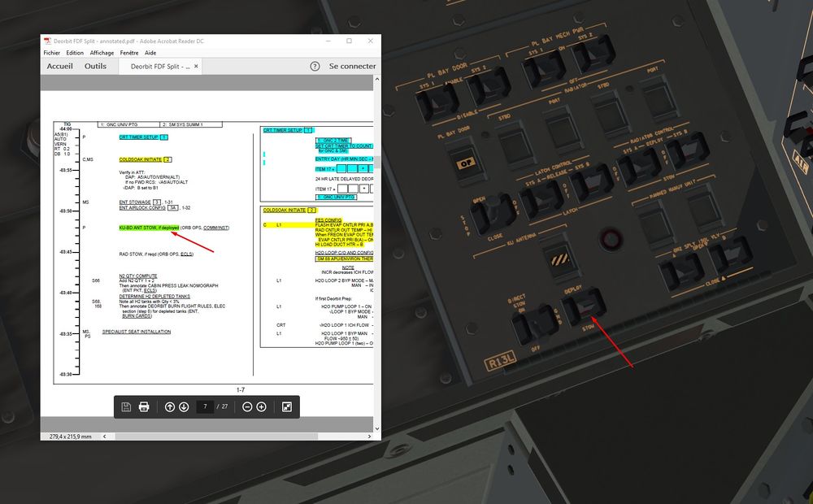Toggle the LATCH CONTROL SYS B switch

(592, 184)
